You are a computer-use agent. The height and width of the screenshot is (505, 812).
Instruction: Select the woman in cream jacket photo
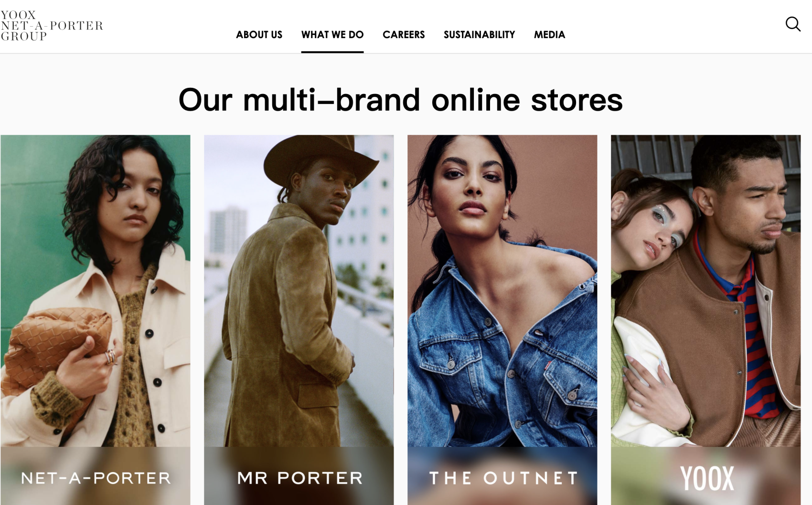[96, 291]
